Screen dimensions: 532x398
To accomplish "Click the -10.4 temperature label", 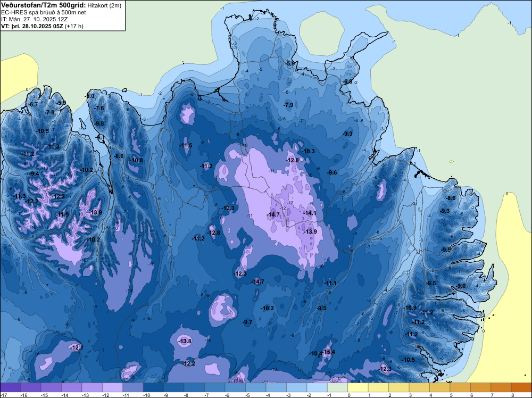I will (x=315, y=353).
